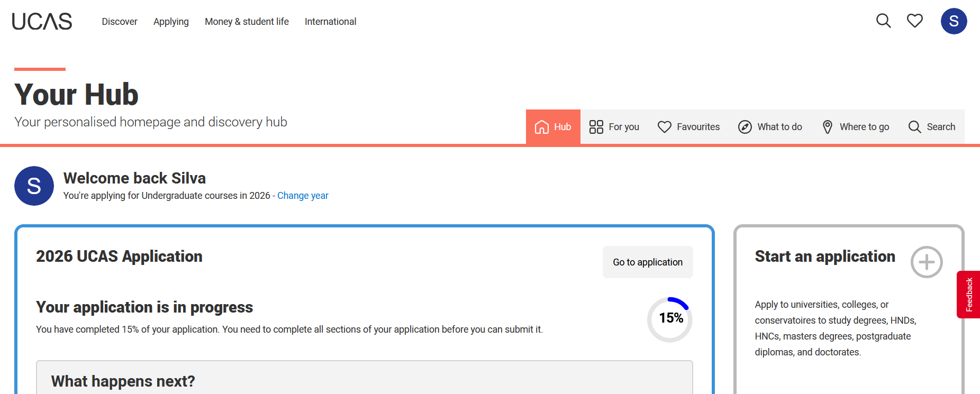980x394 pixels.
Task: Open favourites heart icon in header
Action: [915, 21]
